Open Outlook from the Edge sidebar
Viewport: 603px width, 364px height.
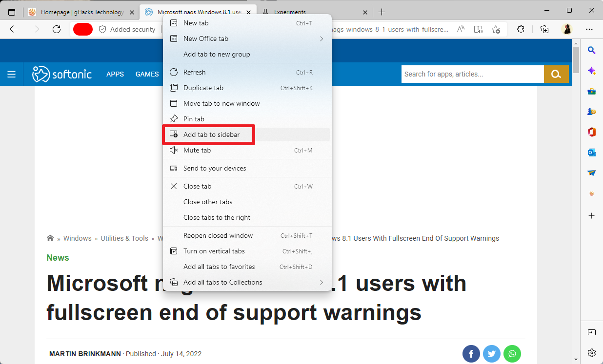point(591,153)
